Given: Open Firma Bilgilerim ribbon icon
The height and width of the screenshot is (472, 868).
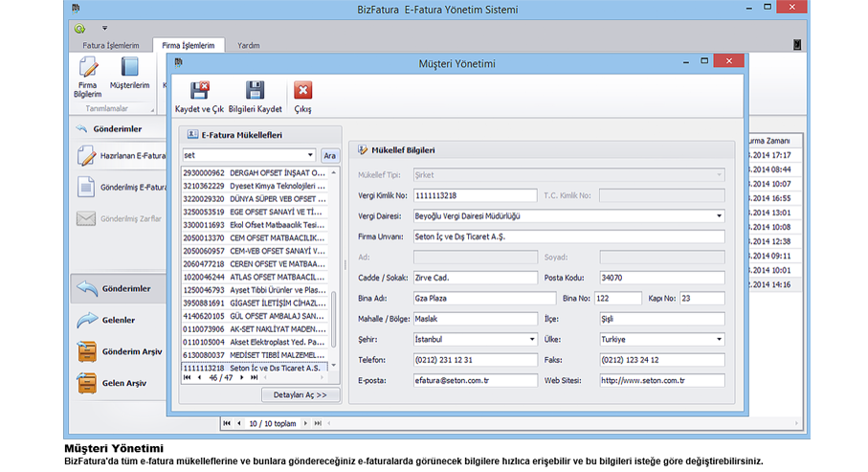Looking at the screenshot, I should pyautogui.click(x=87, y=69).
